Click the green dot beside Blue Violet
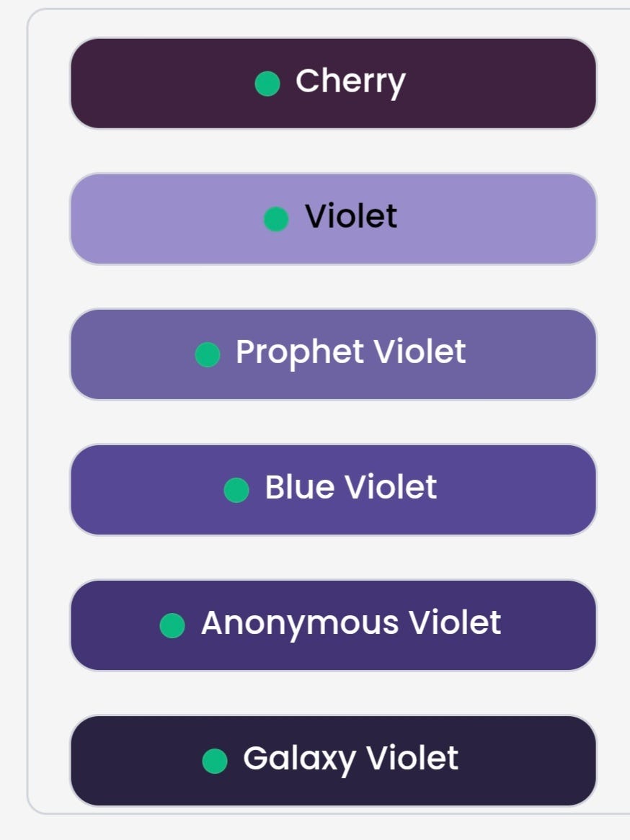This screenshot has width=630, height=840. point(236,490)
